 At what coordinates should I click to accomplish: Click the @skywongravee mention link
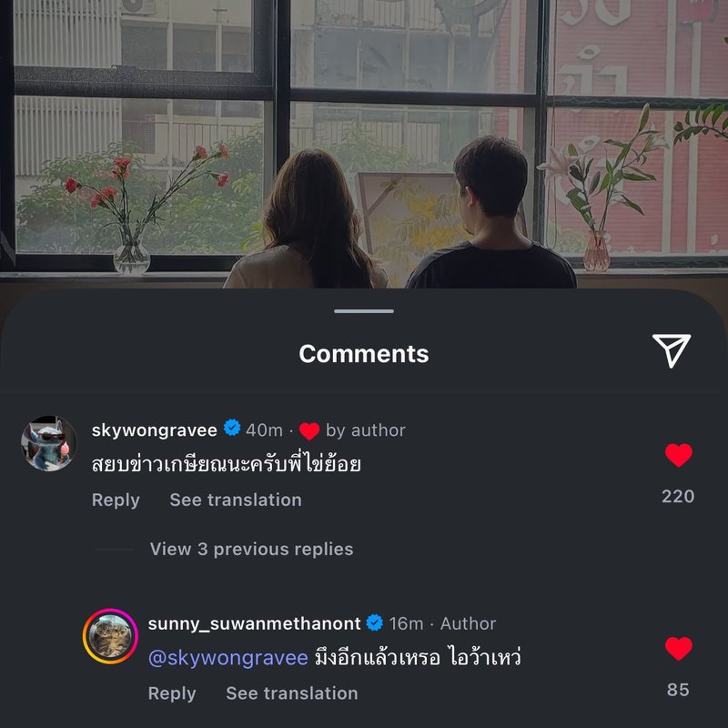click(228, 658)
